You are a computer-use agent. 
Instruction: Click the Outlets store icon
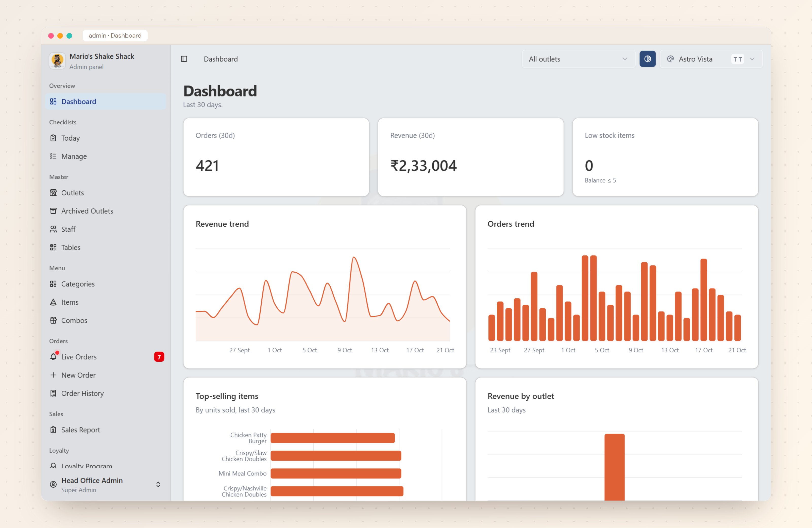pos(53,193)
